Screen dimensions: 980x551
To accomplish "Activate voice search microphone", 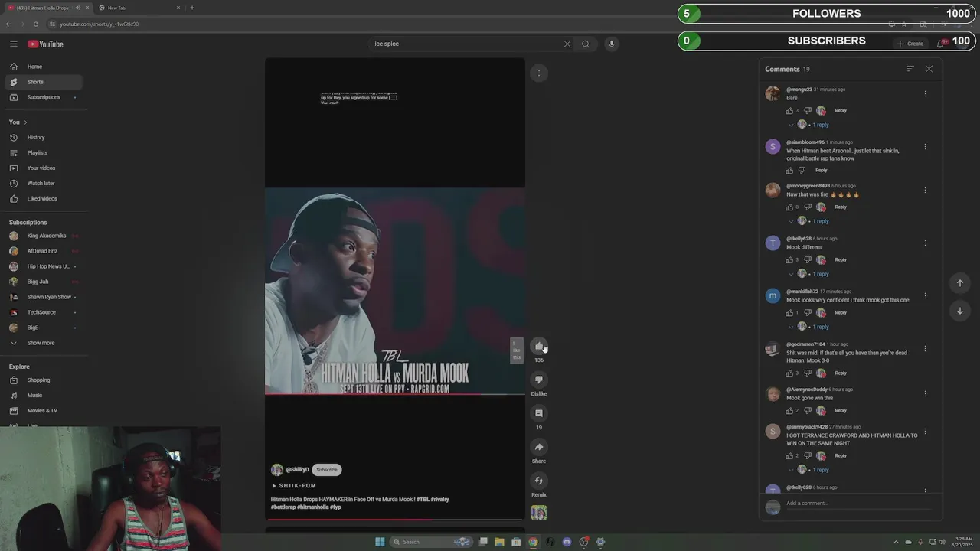I will 611,44.
